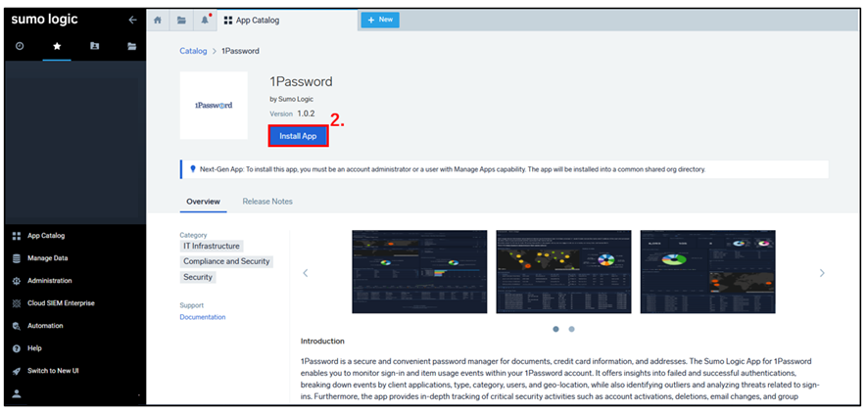Viewport: 868px width, 411px height.
Task: Open the first dashboard screenshot thumbnail
Action: point(419,272)
